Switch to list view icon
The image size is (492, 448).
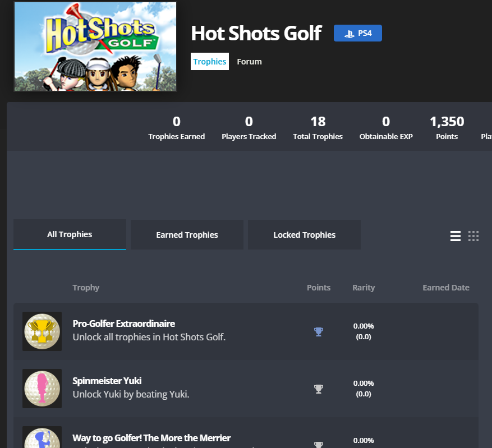tap(456, 236)
